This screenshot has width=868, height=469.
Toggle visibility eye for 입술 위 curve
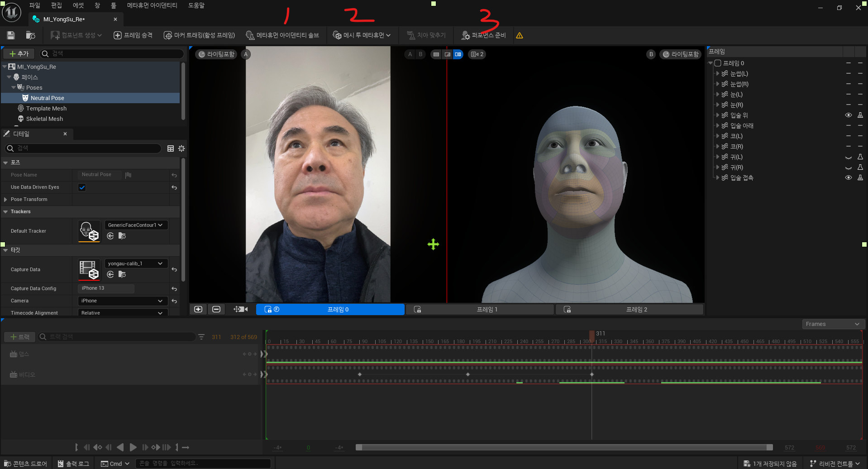849,115
